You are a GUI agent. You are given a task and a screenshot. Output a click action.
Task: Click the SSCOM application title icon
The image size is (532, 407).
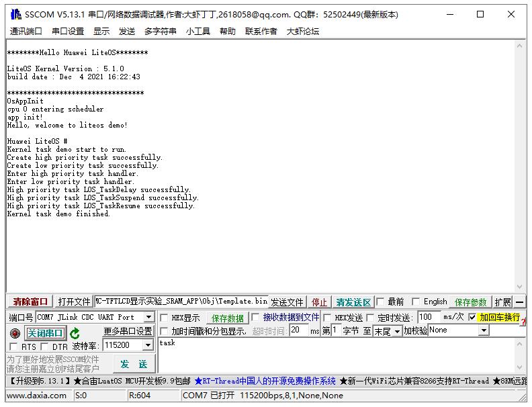pos(15,14)
